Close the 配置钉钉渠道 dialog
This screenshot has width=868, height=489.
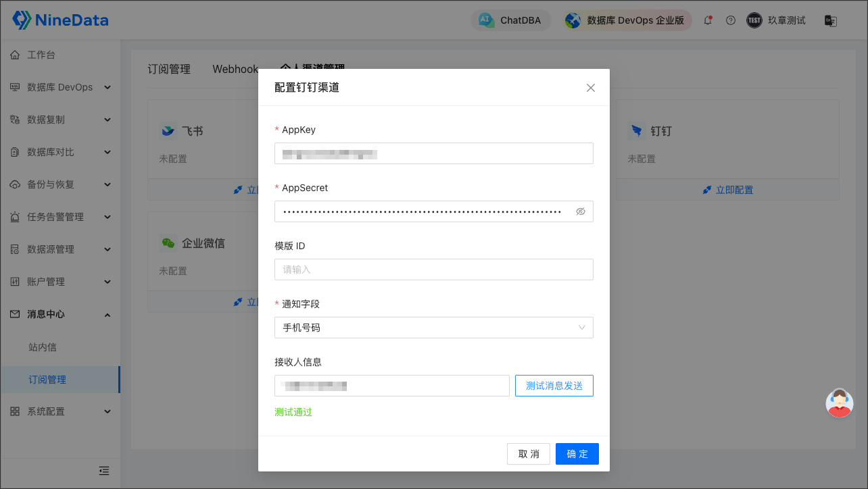coord(591,88)
